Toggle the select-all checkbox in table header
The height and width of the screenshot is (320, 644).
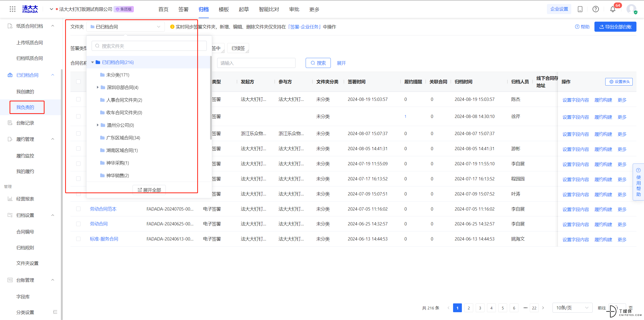(x=78, y=82)
